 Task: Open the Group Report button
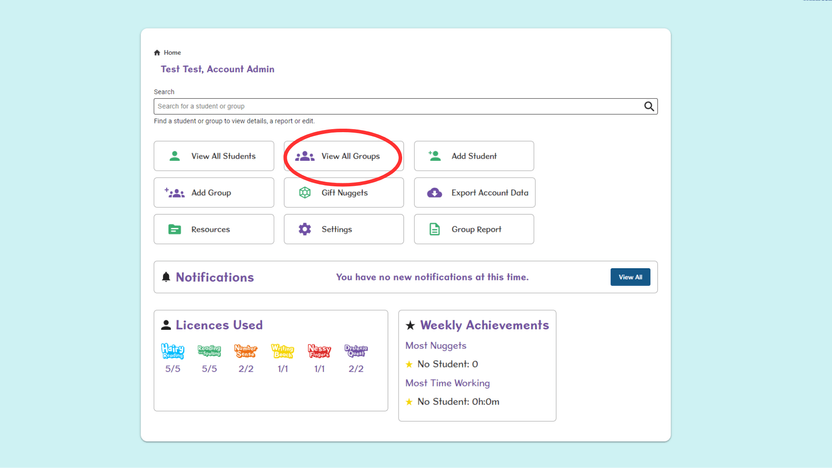pos(474,229)
